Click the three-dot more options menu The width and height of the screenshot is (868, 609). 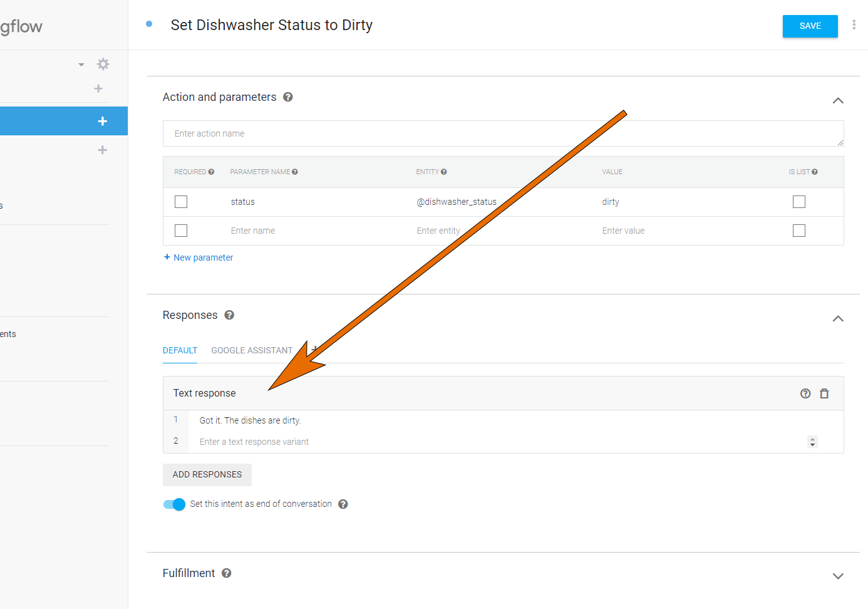tap(854, 25)
